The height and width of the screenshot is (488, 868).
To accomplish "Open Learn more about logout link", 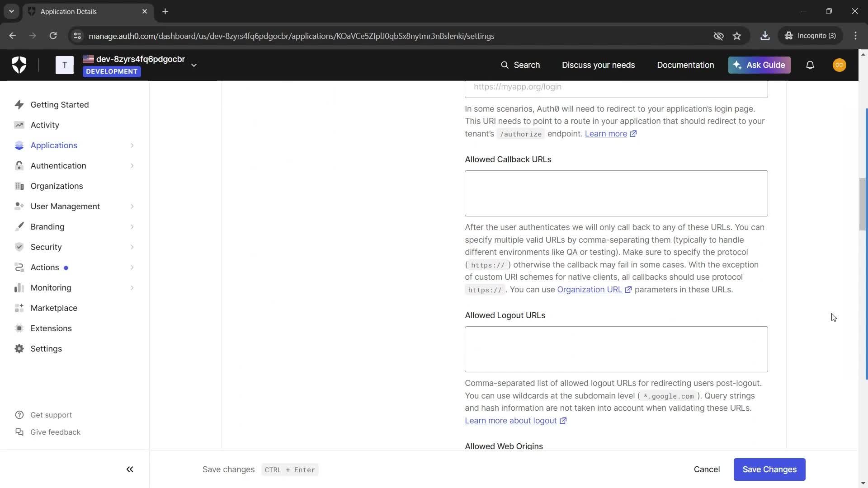I will [x=515, y=421].
